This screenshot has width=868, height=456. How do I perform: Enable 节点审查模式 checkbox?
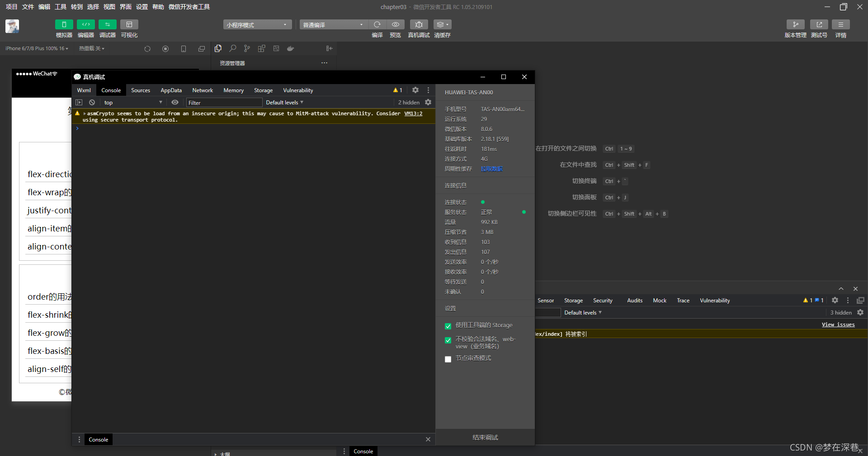[448, 359]
